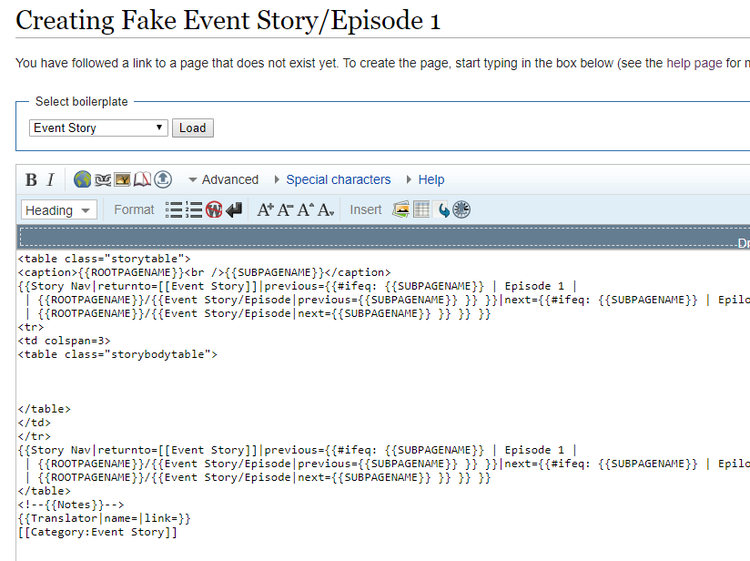
Task: Make text big with A+ icon
Action: click(265, 210)
